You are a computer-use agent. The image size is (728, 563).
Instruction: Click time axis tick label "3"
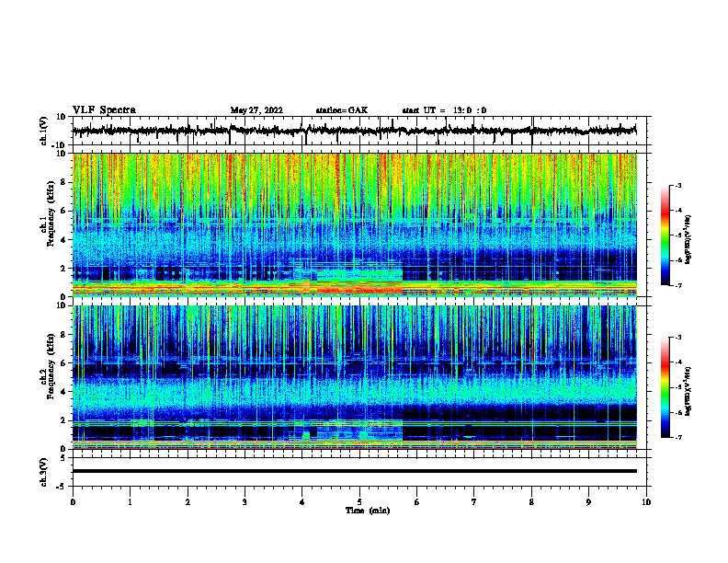245,502
